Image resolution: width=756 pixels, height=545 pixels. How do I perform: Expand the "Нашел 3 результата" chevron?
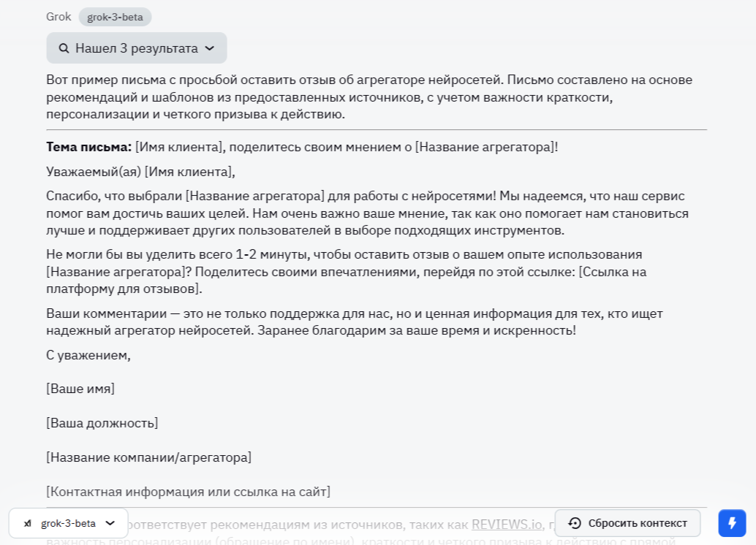point(210,48)
